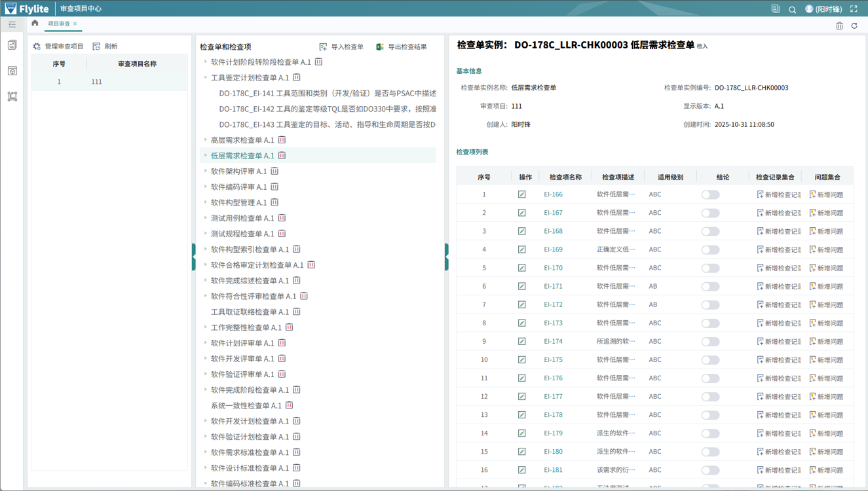Switch to the 项目审查 tab
868x491 pixels.
coord(58,24)
